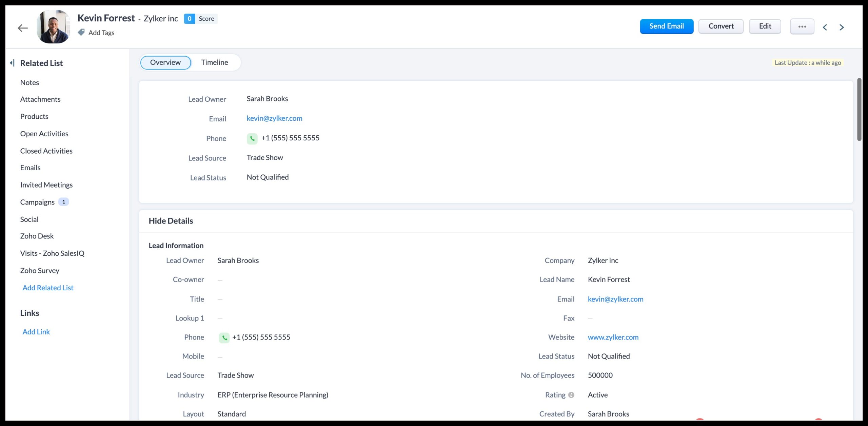
Task: Click Add Related List
Action: [x=48, y=288]
